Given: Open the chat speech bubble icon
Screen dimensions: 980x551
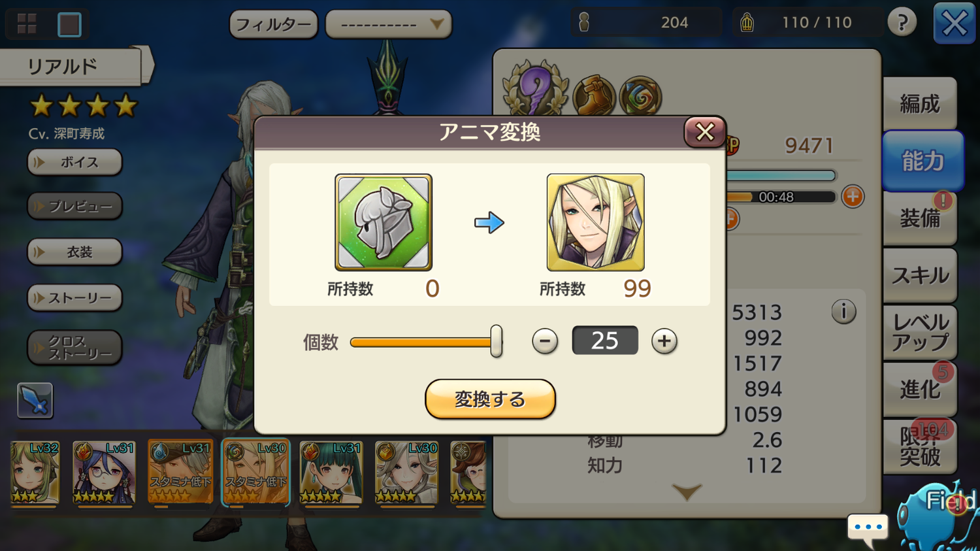Looking at the screenshot, I should click(868, 528).
